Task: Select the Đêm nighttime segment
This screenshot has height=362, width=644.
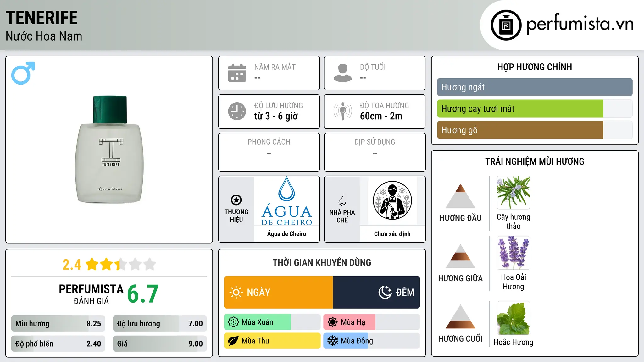Action: [x=376, y=292]
